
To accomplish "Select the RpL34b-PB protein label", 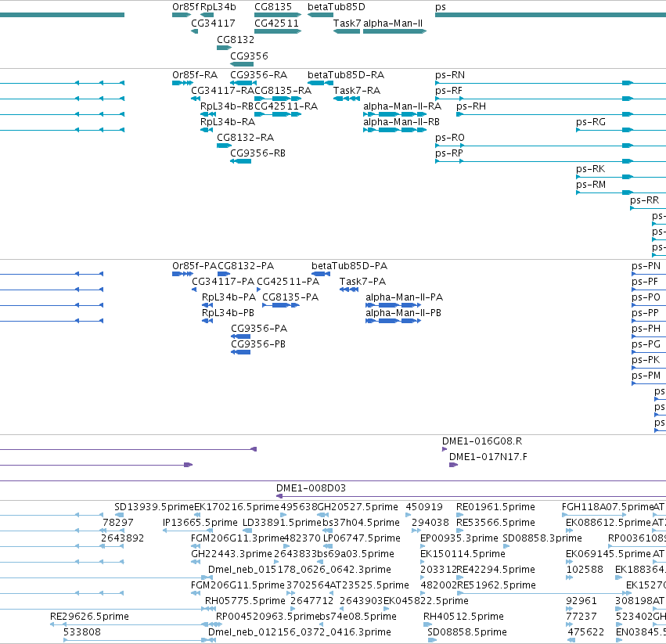I will [x=228, y=313].
